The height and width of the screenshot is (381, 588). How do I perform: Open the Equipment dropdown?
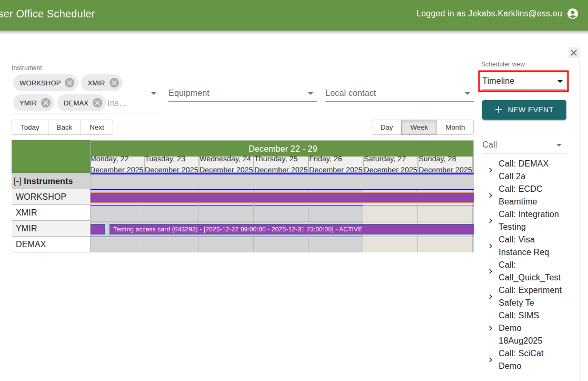pos(310,93)
